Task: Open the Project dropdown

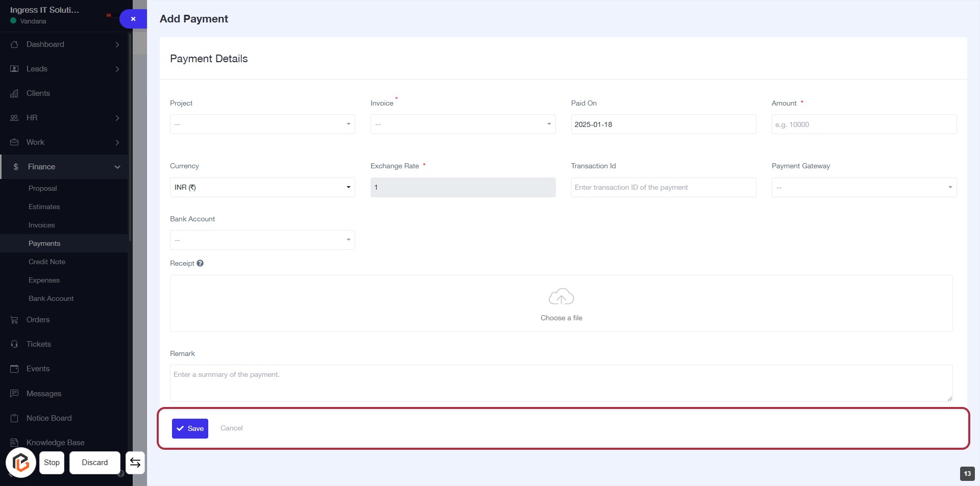Action: pos(262,124)
